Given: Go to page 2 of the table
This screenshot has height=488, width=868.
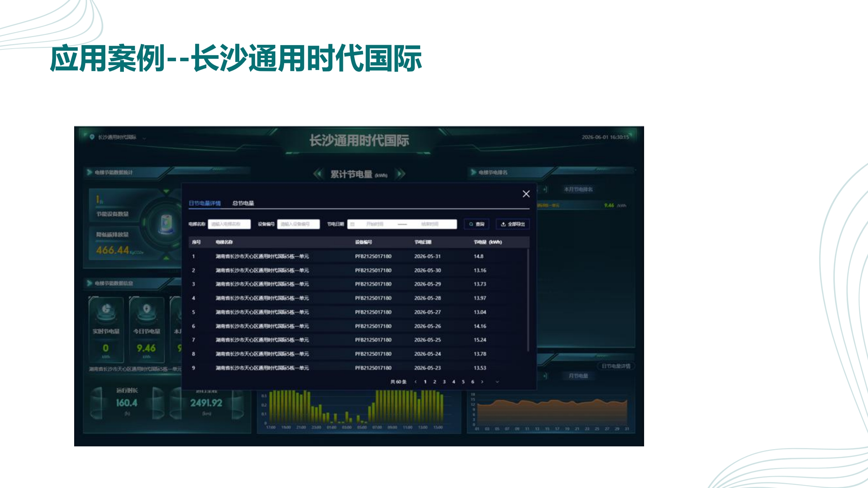Looking at the screenshot, I should pyautogui.click(x=435, y=382).
